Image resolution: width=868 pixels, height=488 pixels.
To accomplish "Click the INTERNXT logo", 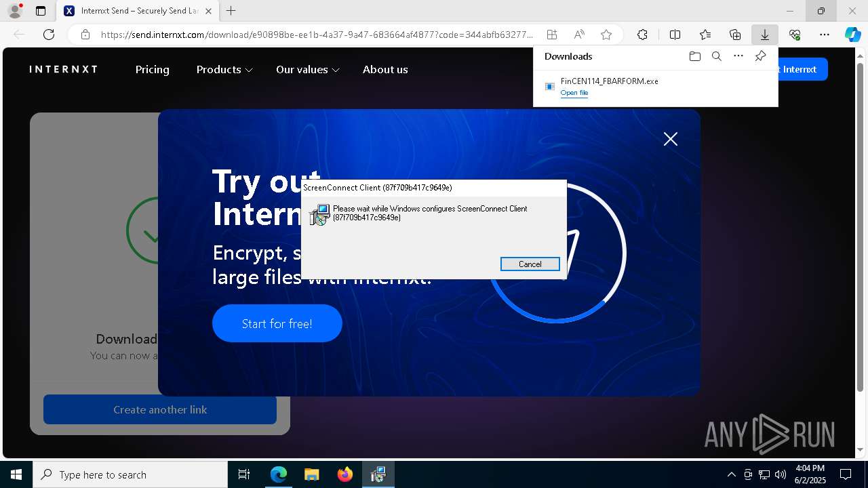I will [64, 69].
